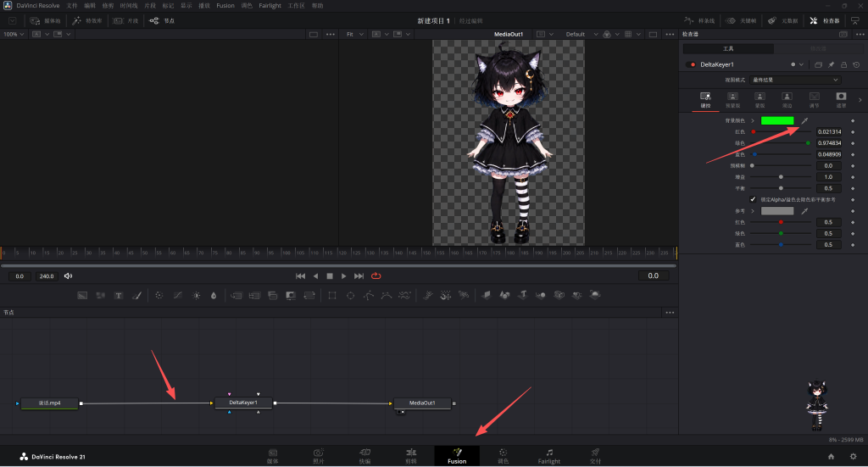This screenshot has width=868, height=467.
Task: Open the view mode dropdown
Action: coord(795,81)
